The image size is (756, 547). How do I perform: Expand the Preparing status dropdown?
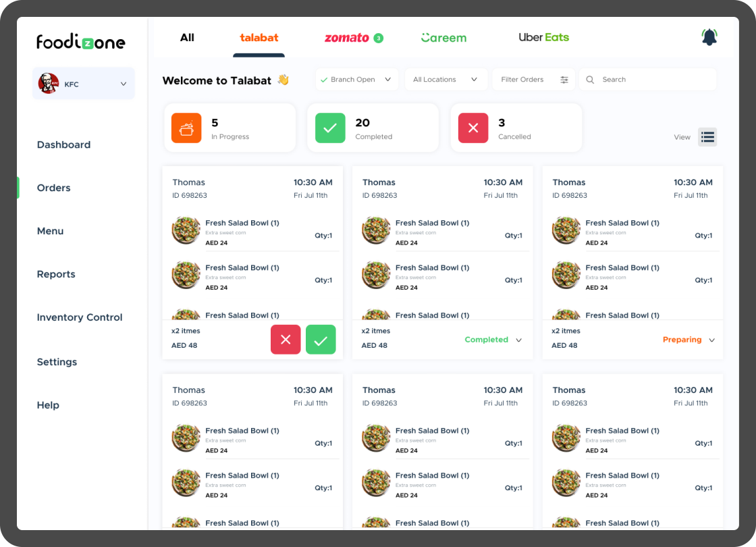click(x=688, y=340)
